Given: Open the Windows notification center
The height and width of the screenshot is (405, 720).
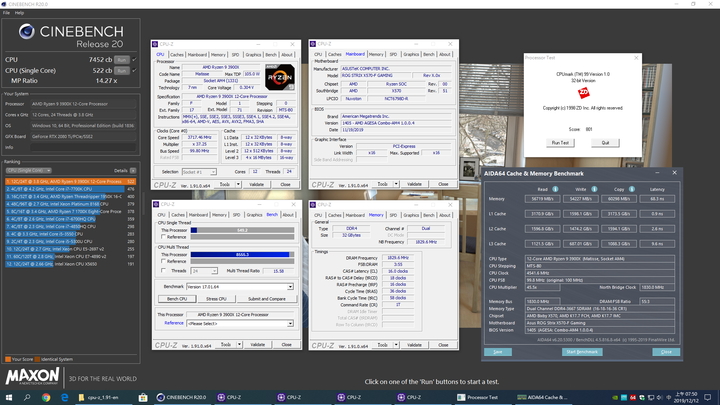Looking at the screenshot, I should coord(708,397).
